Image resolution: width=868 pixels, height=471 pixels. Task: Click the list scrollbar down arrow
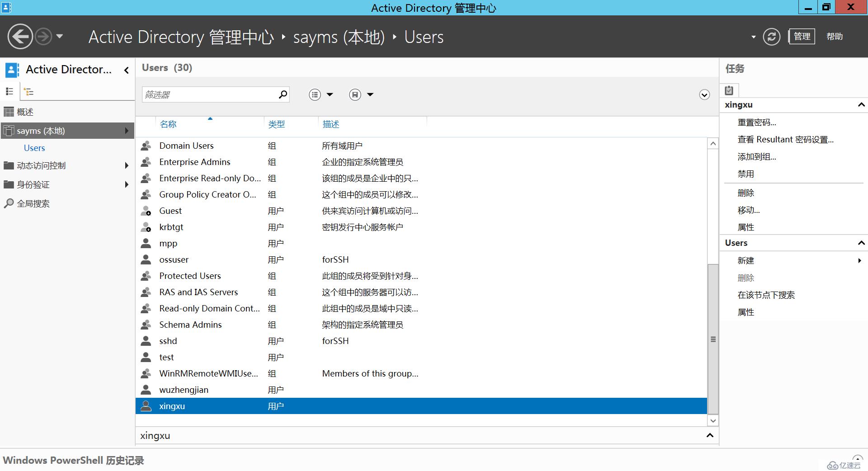[x=713, y=420]
